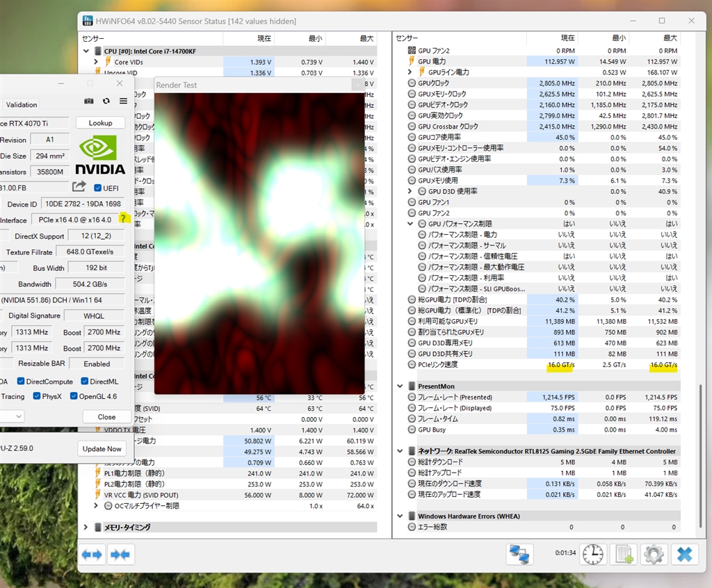The height and width of the screenshot is (588, 712).
Task: Toggle the DirectCompute checkbox
Action: tap(20, 381)
